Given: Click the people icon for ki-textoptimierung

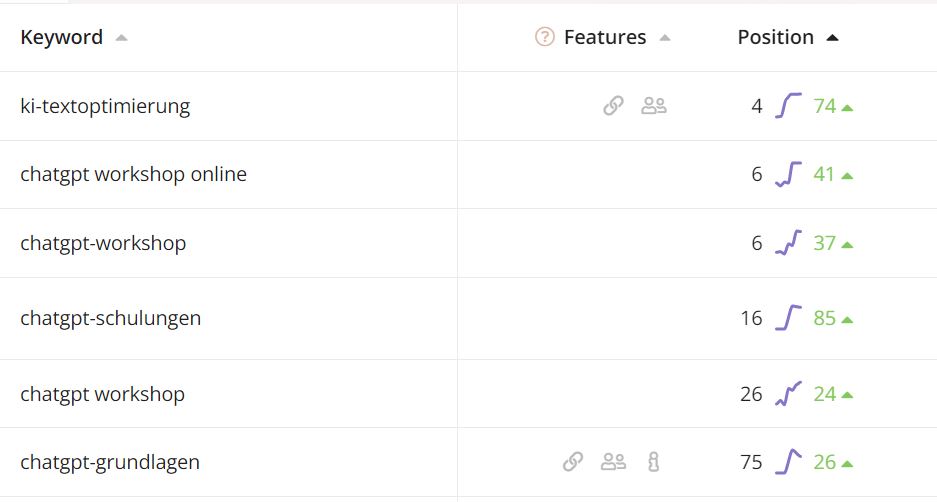Looking at the screenshot, I should (654, 106).
